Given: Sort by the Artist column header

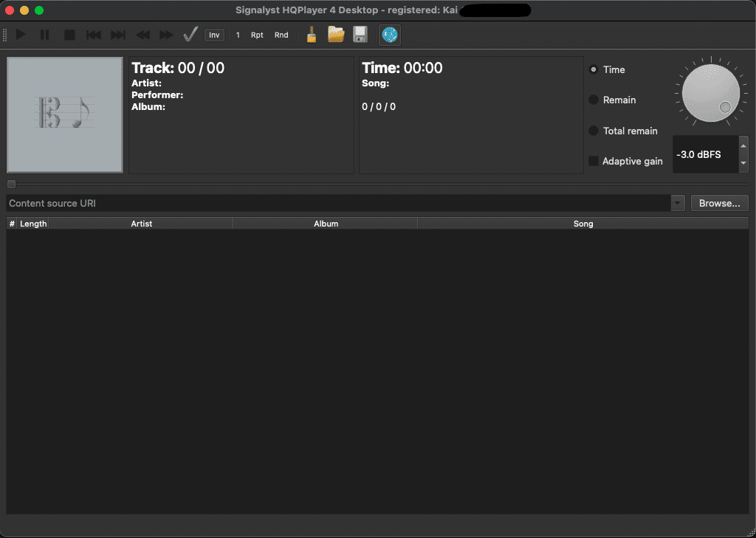Looking at the screenshot, I should pos(141,224).
